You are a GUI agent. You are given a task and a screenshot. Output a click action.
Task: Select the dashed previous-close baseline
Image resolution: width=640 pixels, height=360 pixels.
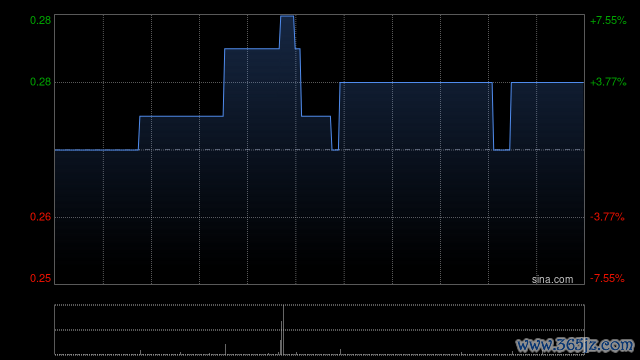point(319,150)
